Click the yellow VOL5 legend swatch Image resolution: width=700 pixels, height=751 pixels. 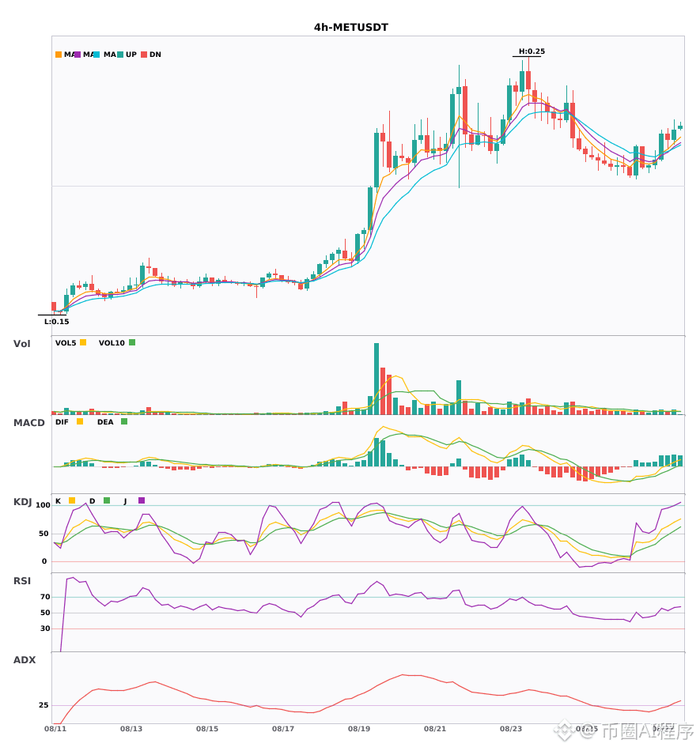tap(83, 342)
